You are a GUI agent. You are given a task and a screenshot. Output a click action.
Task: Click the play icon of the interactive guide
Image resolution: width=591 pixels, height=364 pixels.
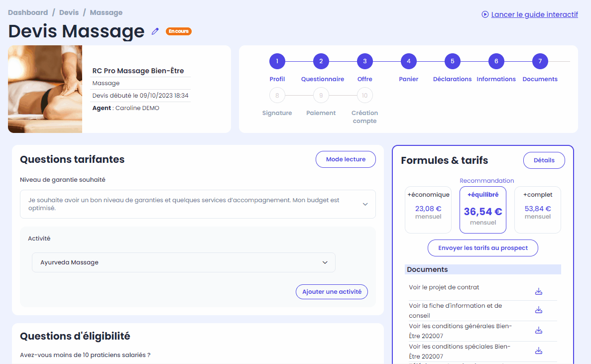485,14
